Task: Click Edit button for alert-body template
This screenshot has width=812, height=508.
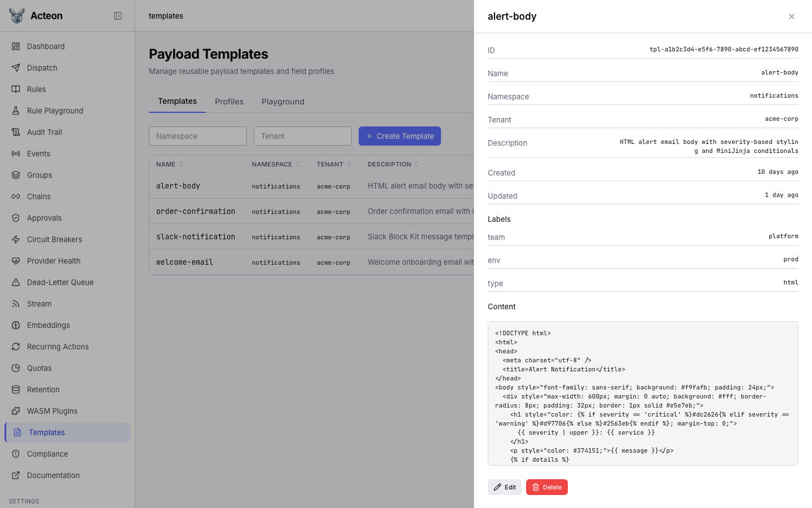Action: coord(505,487)
